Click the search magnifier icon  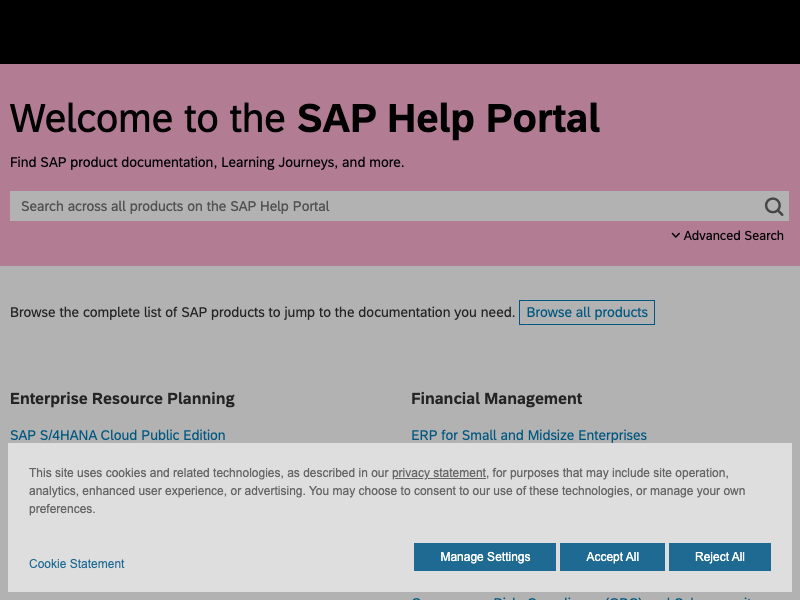click(x=773, y=207)
